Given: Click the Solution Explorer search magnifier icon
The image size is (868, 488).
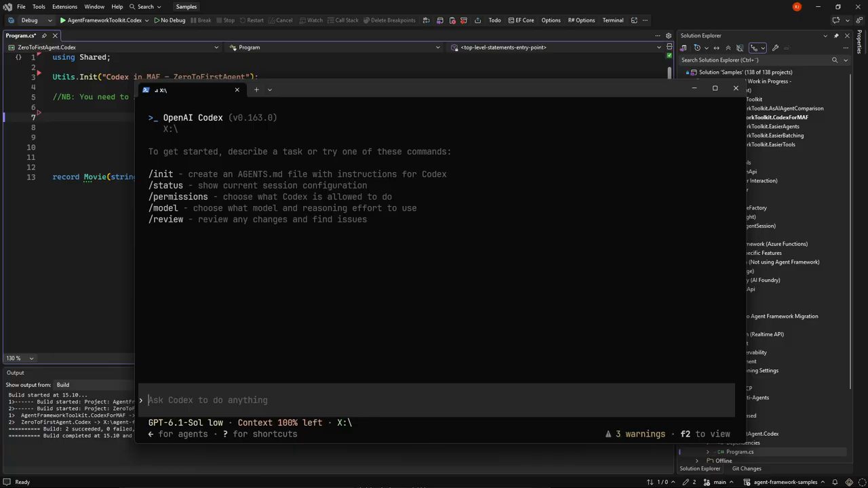Looking at the screenshot, I should click(835, 60).
